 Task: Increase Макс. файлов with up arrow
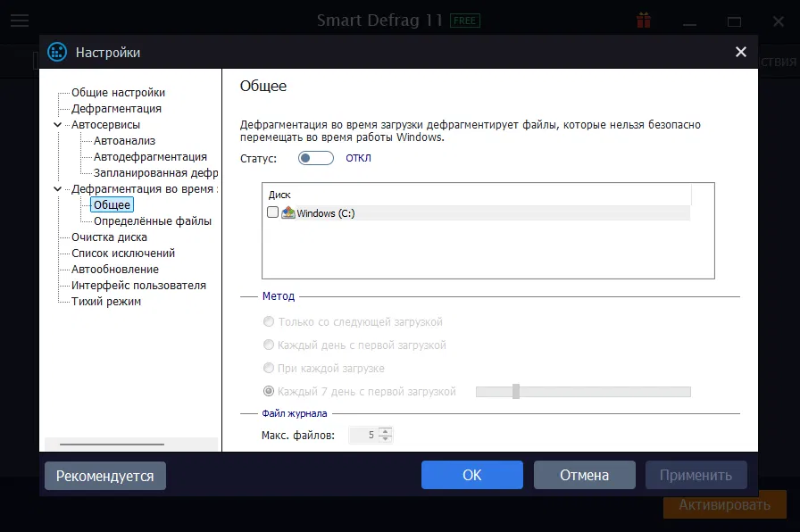click(385, 431)
